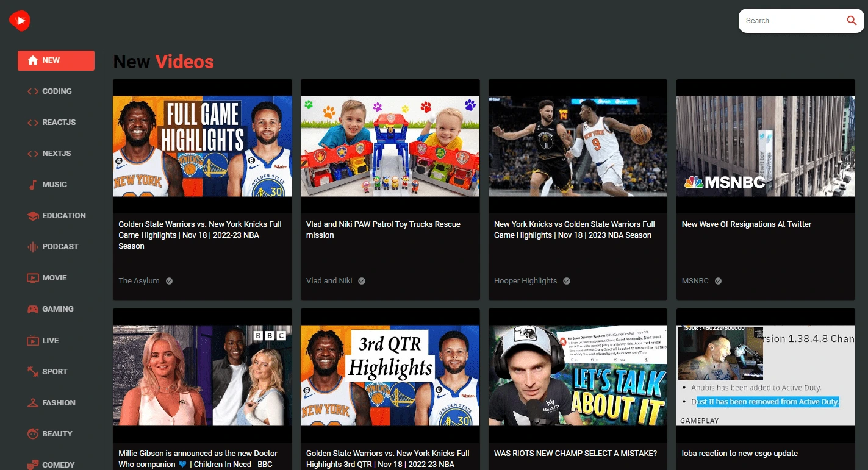Click the red play logo icon
This screenshot has height=470, width=868.
click(20, 21)
